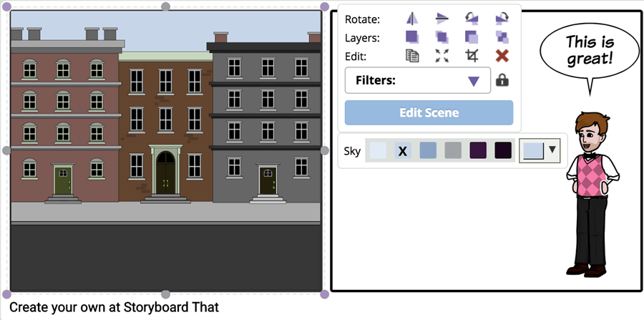Open the Filters dropdown

pyautogui.click(x=418, y=80)
